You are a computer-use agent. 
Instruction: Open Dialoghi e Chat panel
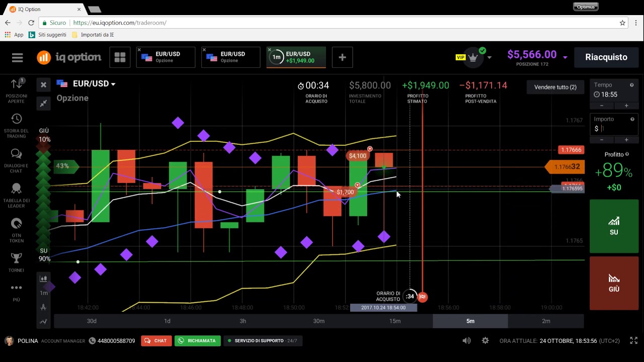[x=17, y=161]
